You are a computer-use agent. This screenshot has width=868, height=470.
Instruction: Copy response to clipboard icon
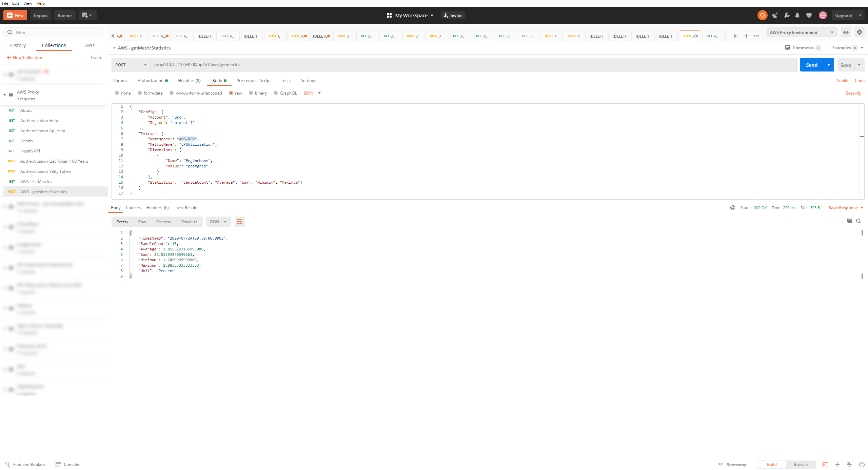pyautogui.click(x=849, y=221)
